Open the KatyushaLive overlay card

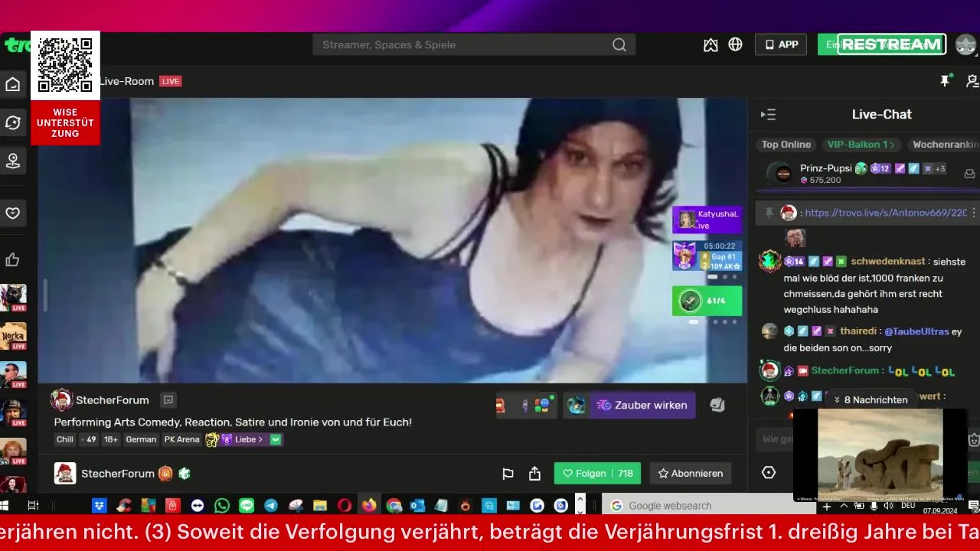(707, 220)
